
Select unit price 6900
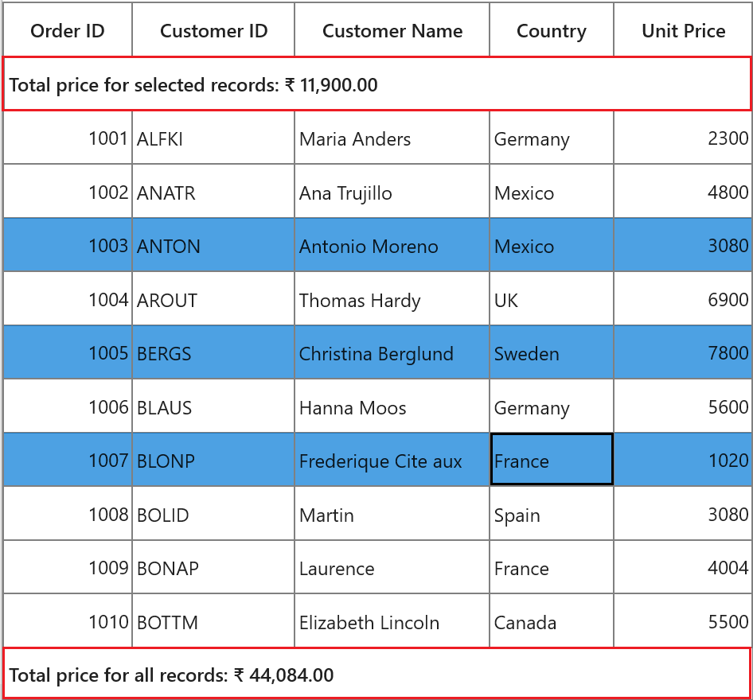pos(683,299)
